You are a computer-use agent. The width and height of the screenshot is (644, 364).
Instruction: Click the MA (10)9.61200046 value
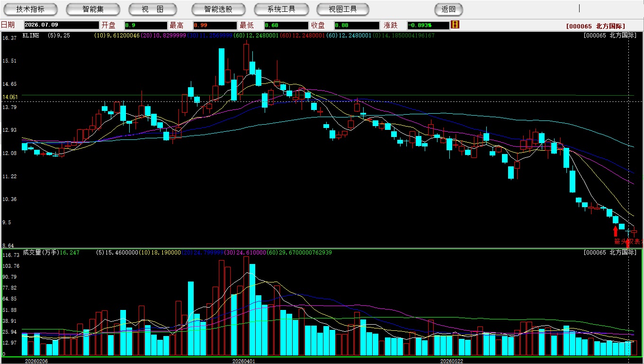click(x=117, y=36)
